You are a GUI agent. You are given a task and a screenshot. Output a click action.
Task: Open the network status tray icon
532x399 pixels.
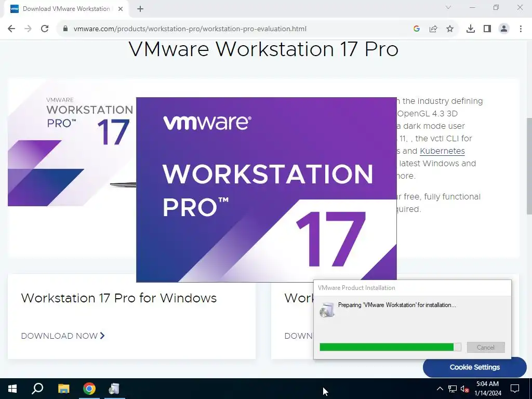click(x=453, y=389)
